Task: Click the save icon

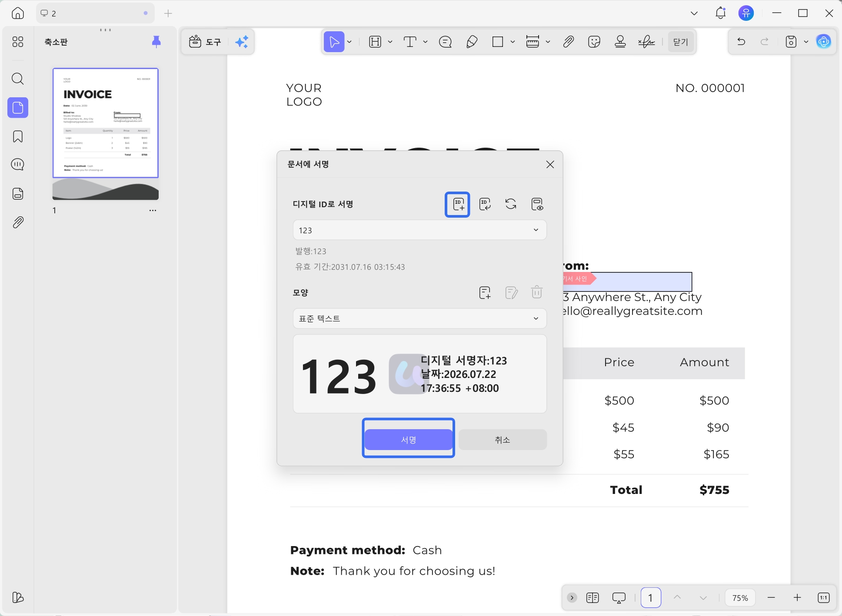Action: (x=791, y=42)
